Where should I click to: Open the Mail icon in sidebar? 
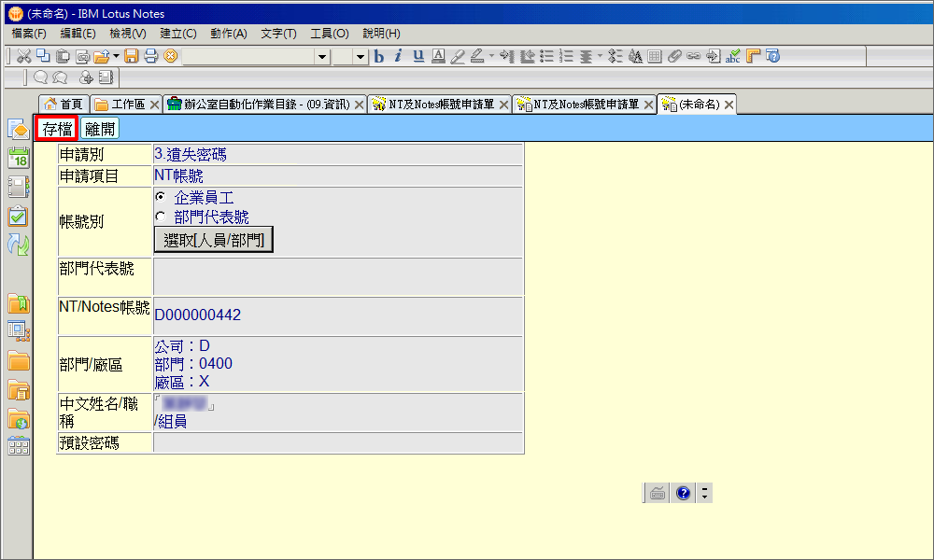pos(19,129)
